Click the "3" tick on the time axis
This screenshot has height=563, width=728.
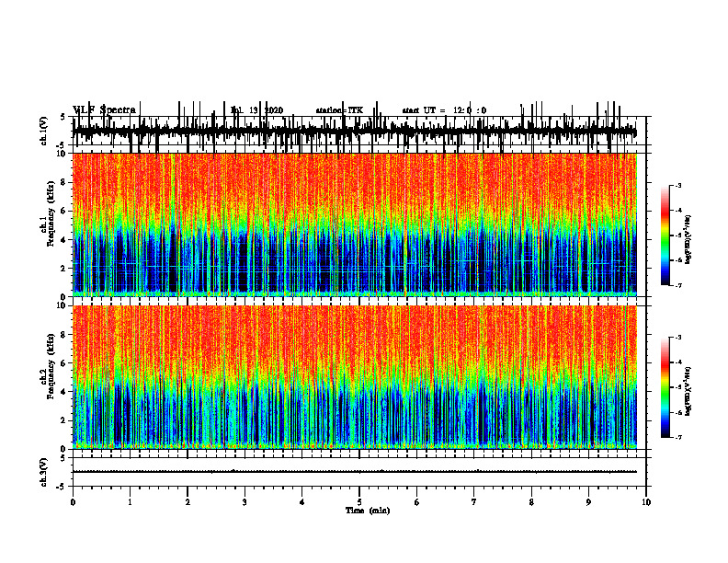tap(245, 502)
